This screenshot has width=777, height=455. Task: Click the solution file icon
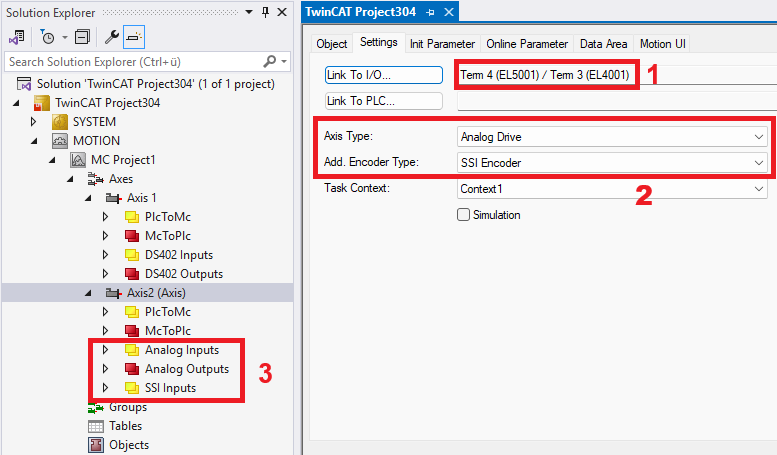point(24,84)
